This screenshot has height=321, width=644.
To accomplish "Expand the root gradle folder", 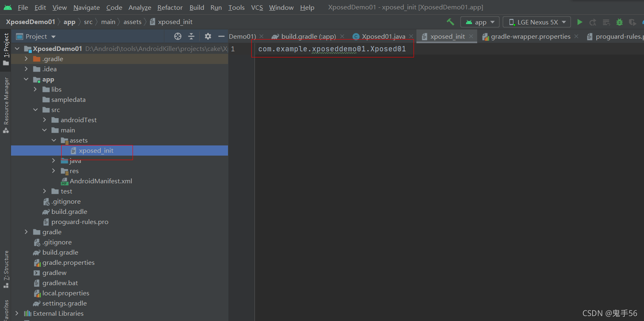I will [26, 232].
